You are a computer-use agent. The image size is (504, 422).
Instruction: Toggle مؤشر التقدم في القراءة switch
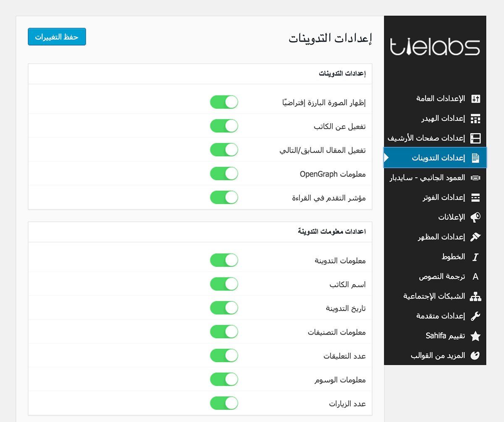(224, 197)
